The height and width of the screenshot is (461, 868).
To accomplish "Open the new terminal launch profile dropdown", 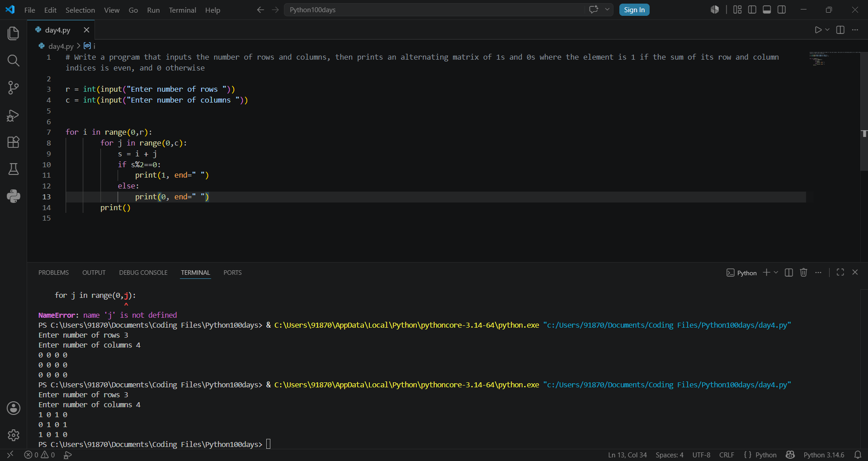I will [x=776, y=273].
